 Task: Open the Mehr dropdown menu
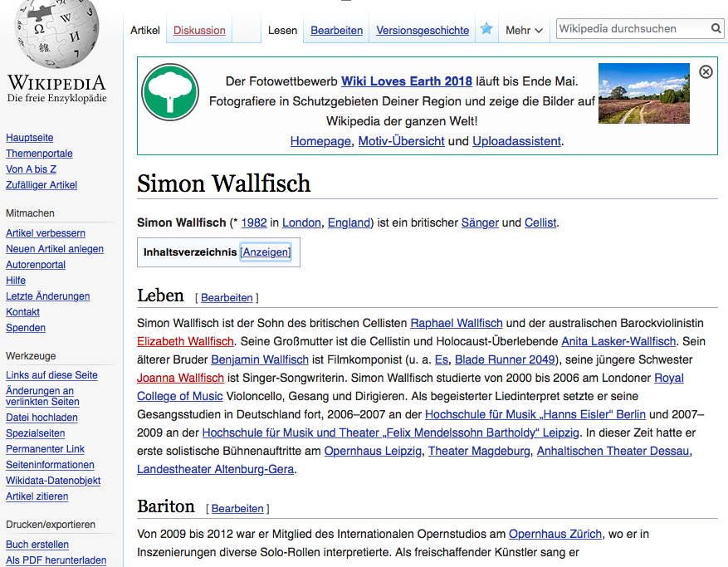(524, 30)
